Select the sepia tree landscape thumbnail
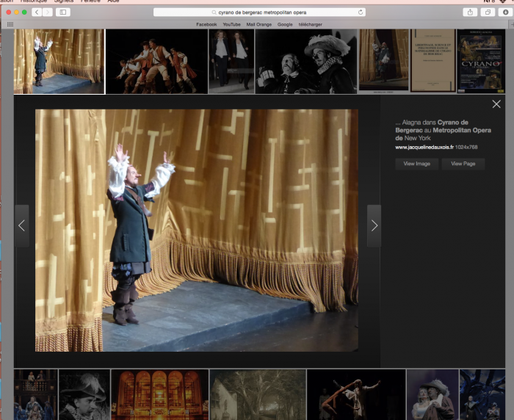514x420 pixels. (258, 395)
